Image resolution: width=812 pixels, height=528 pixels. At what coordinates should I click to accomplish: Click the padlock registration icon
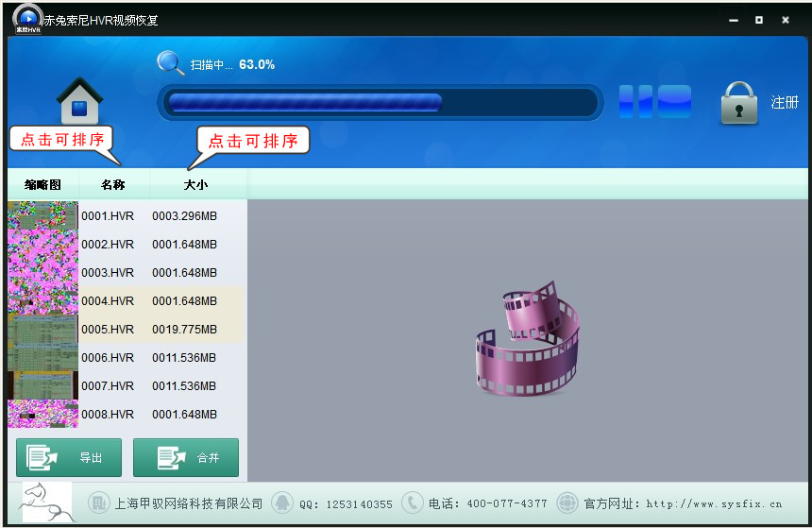pyautogui.click(x=739, y=103)
